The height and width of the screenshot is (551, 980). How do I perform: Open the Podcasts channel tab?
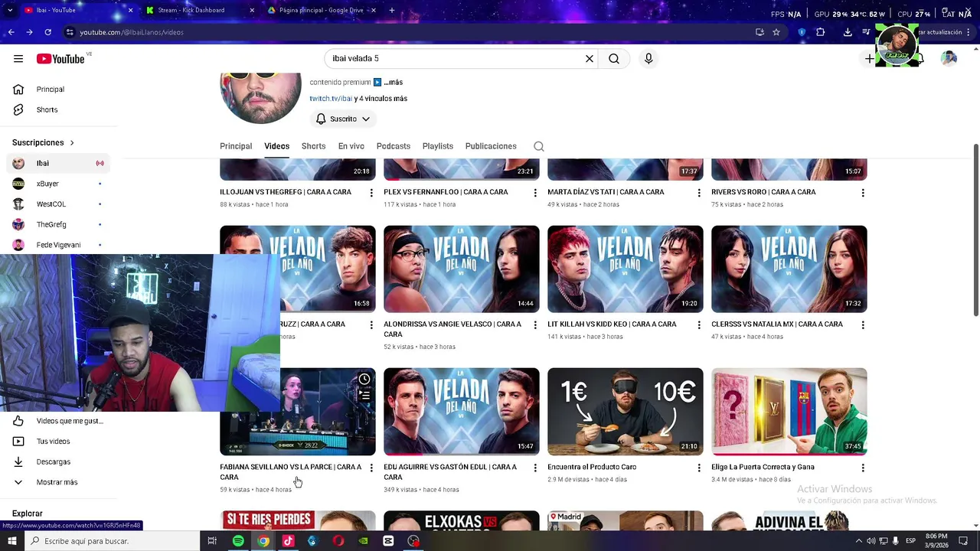click(394, 146)
